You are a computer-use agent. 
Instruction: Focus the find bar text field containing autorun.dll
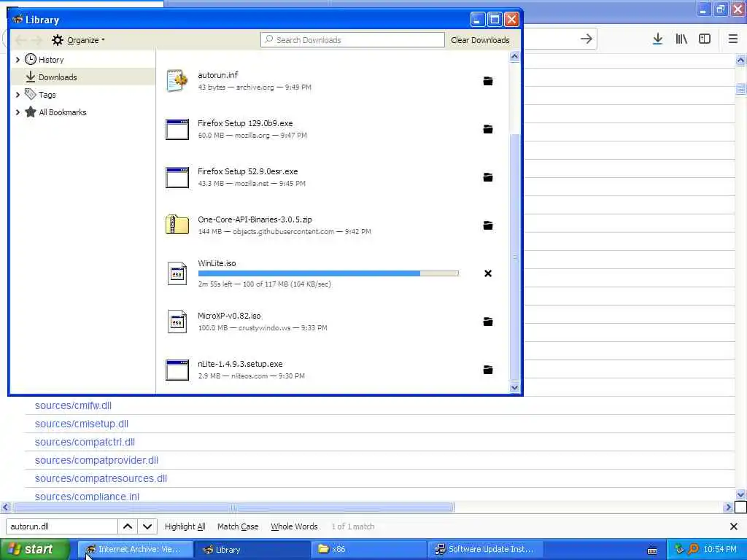[61, 526]
